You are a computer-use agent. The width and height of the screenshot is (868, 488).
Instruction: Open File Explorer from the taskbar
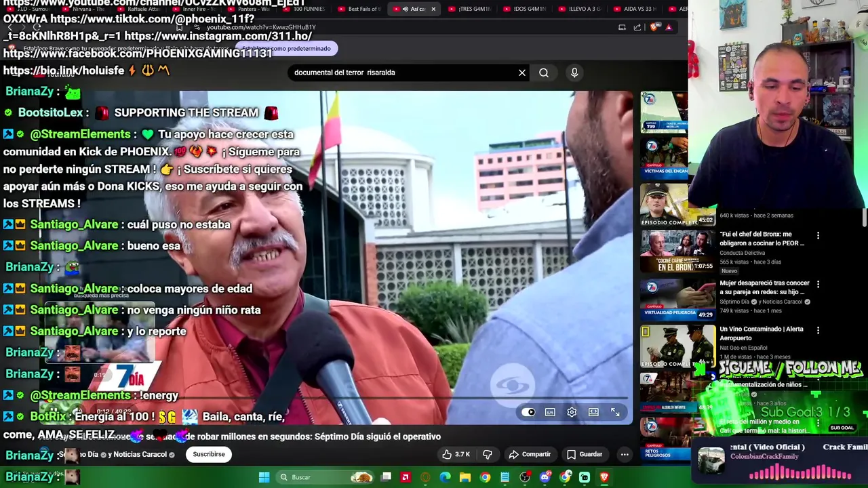[465, 477]
